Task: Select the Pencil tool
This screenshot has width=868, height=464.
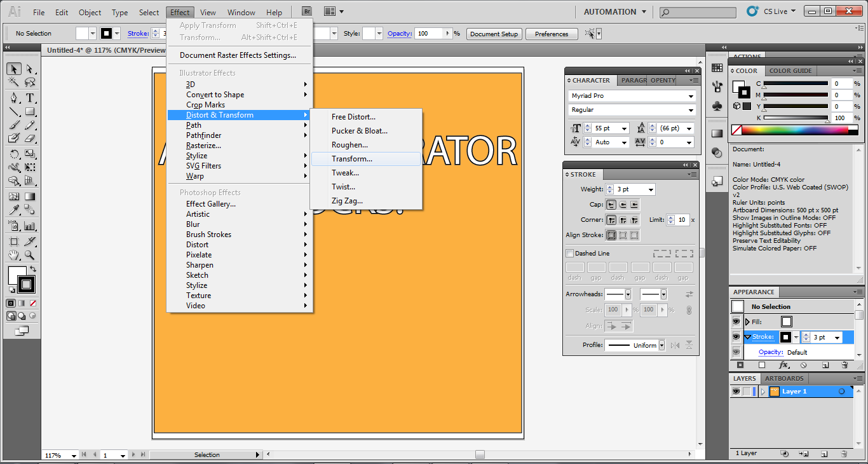Action: (x=29, y=125)
